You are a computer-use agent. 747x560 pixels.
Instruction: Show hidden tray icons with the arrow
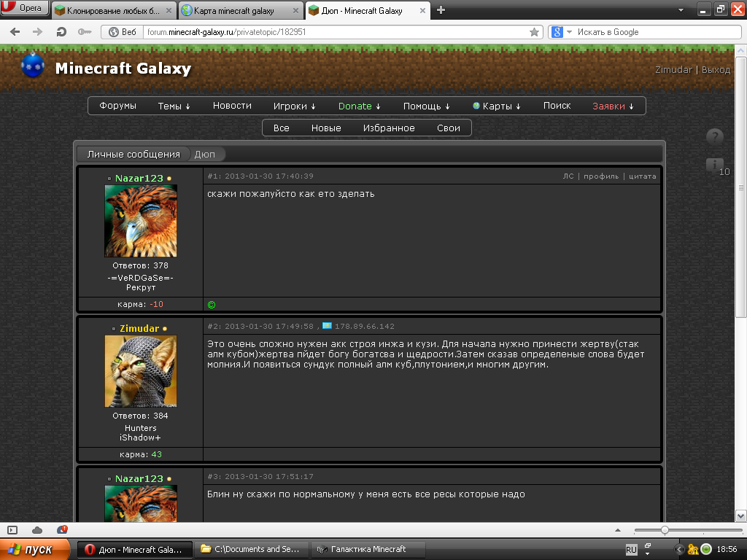(679, 550)
